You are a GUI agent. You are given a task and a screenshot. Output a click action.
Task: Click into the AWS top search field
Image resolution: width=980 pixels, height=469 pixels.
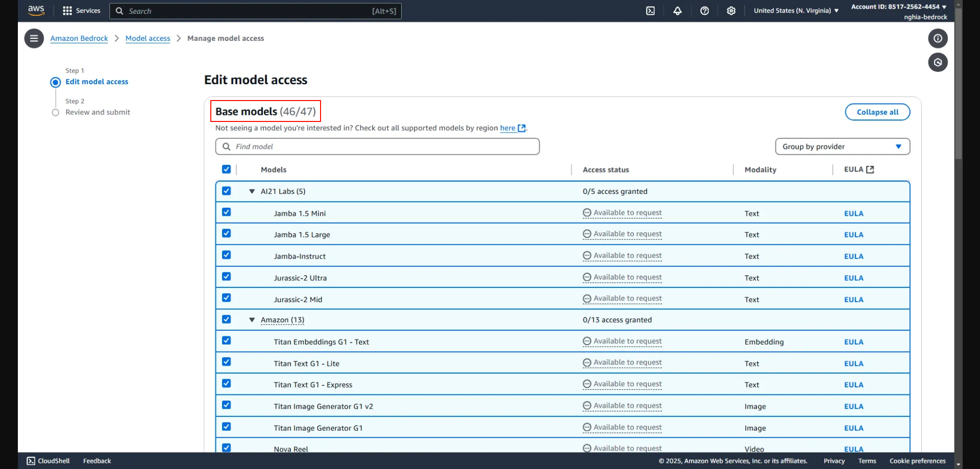(255, 11)
